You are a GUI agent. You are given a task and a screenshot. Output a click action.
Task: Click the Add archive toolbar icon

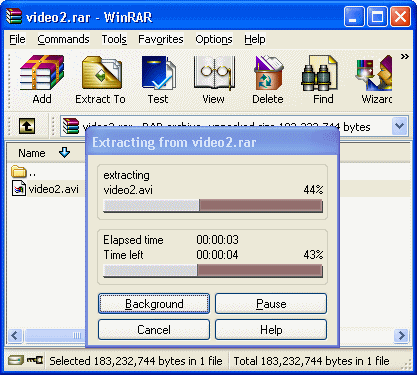pyautogui.click(x=42, y=80)
